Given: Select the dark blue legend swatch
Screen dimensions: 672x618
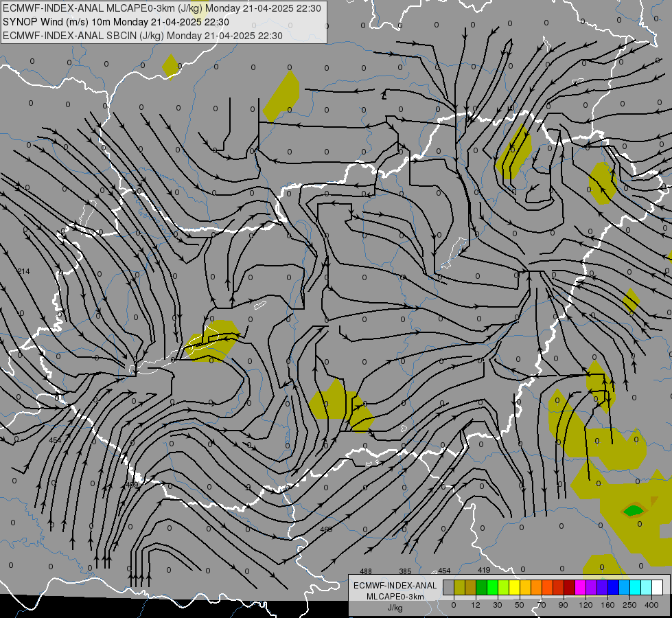Looking at the screenshot, I should coord(613,587).
